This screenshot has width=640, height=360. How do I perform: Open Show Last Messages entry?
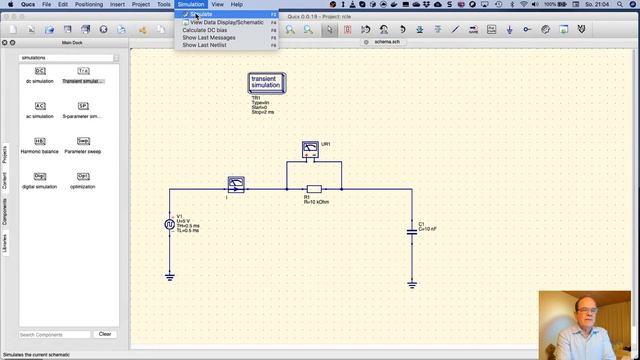(x=227, y=38)
